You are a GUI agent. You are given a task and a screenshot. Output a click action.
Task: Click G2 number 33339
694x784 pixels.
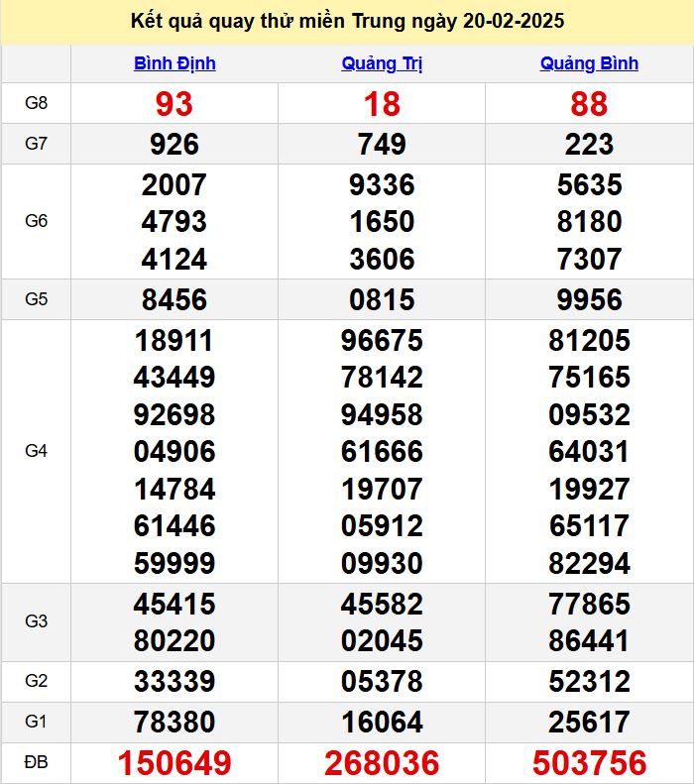coord(174,682)
